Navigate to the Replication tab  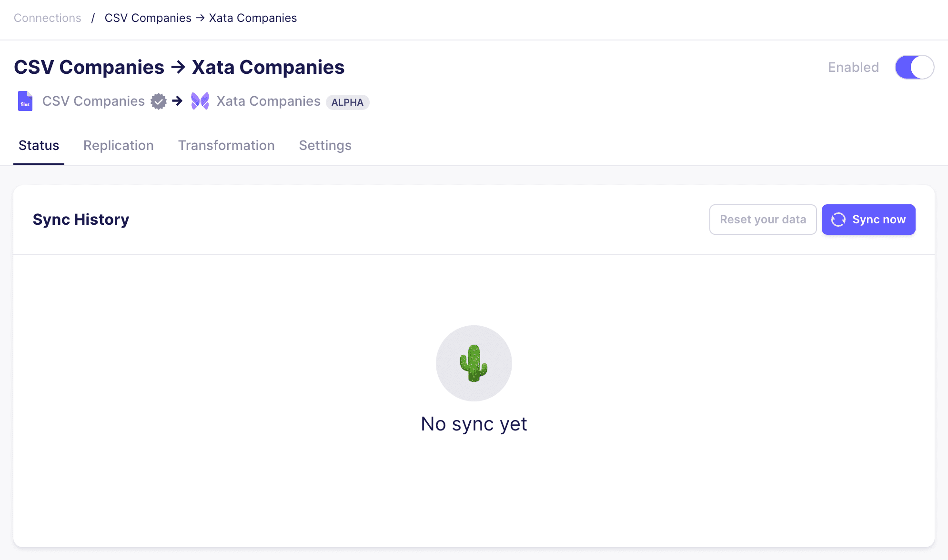pyautogui.click(x=119, y=145)
